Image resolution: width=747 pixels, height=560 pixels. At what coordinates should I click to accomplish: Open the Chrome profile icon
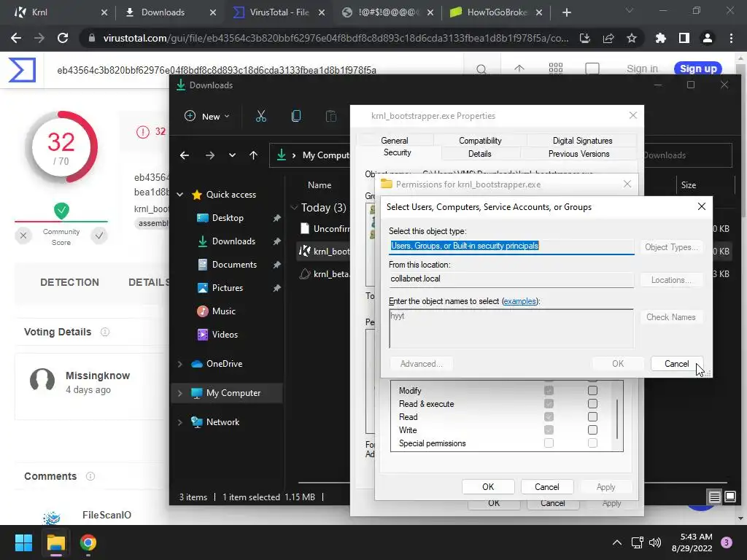point(708,38)
